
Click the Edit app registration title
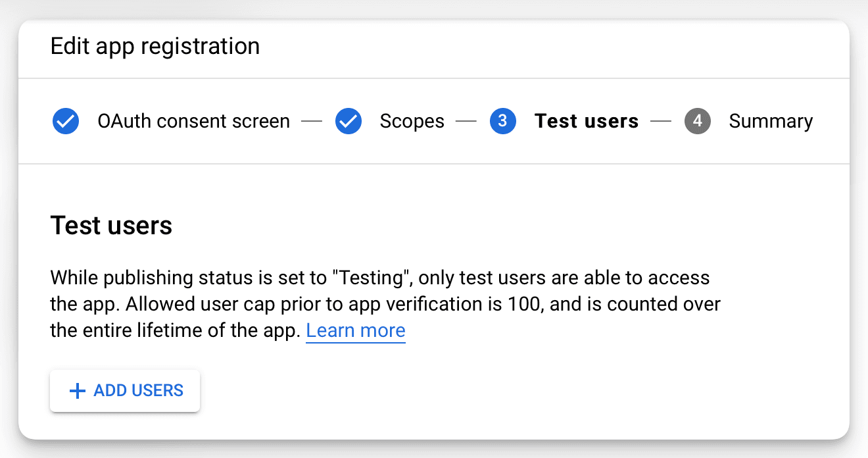[155, 47]
